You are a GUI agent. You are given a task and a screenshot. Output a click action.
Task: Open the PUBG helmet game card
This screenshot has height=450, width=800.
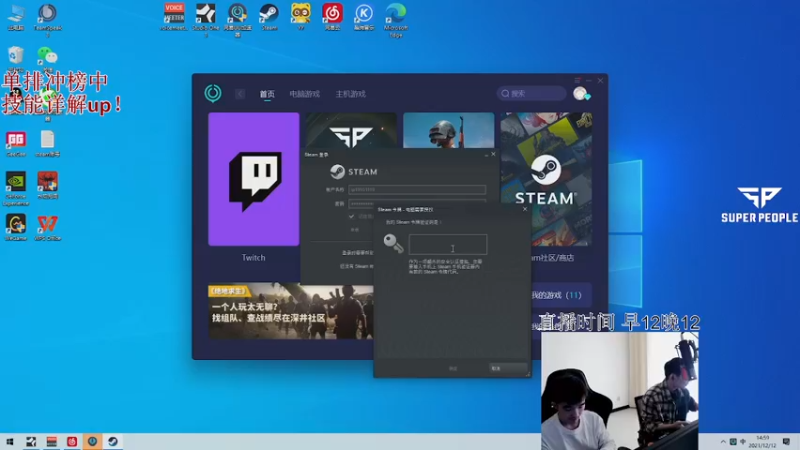[x=448, y=131]
